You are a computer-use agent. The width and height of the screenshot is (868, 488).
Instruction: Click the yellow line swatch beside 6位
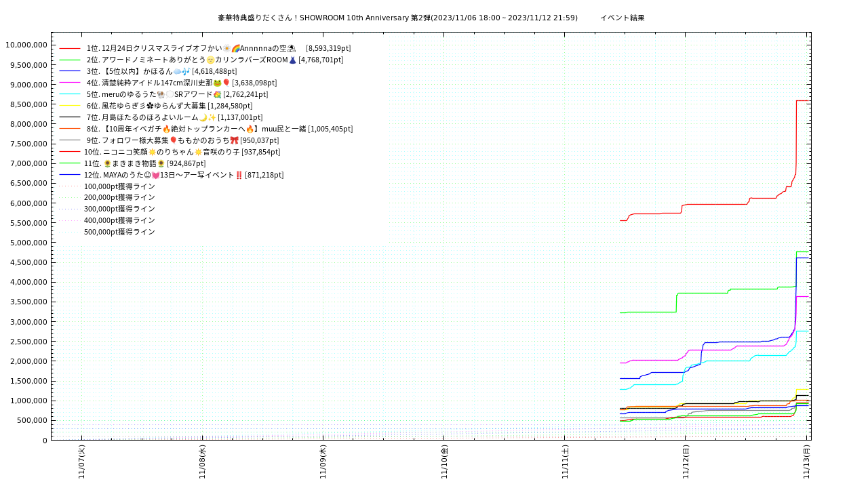pyautogui.click(x=70, y=106)
